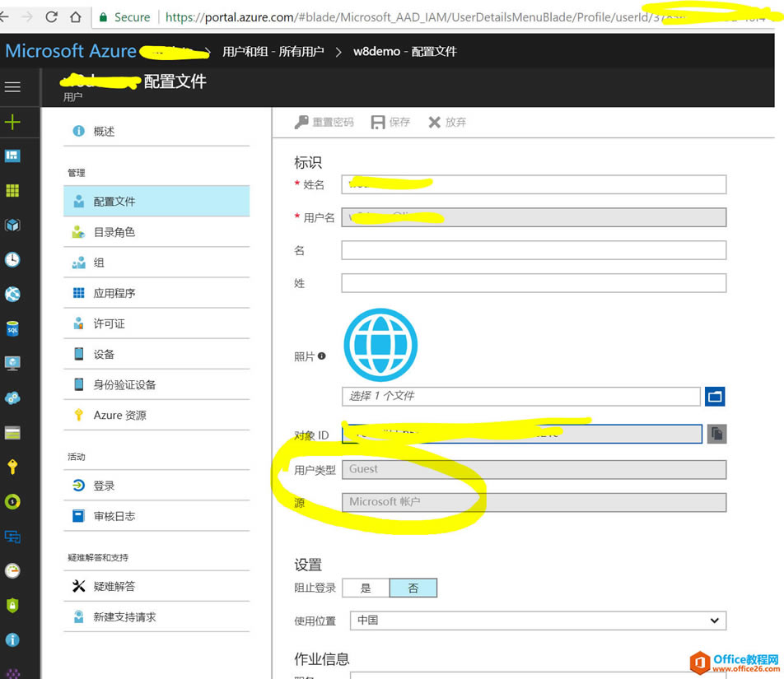The image size is (784, 679).
Task: Click the storage card icon in the left rail
Action: pos(12,433)
